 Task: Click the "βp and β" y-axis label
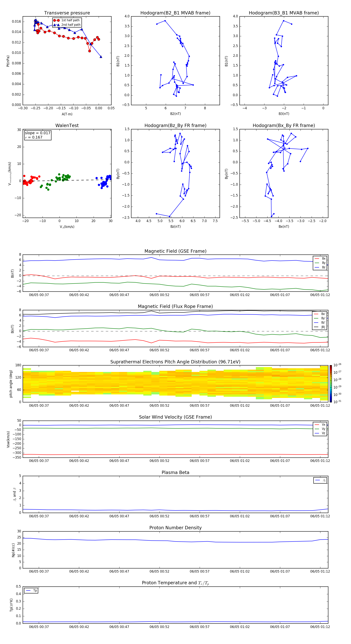point(14,494)
